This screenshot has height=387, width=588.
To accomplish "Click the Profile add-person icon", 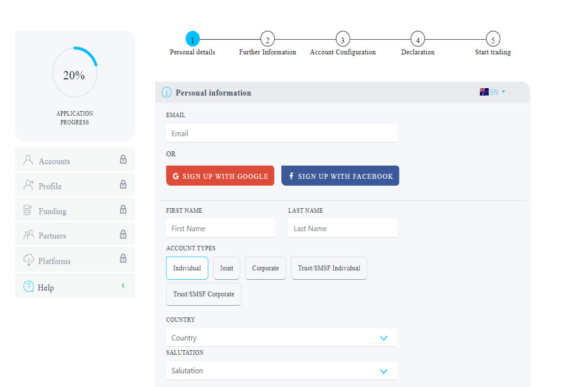I will click(x=28, y=185).
